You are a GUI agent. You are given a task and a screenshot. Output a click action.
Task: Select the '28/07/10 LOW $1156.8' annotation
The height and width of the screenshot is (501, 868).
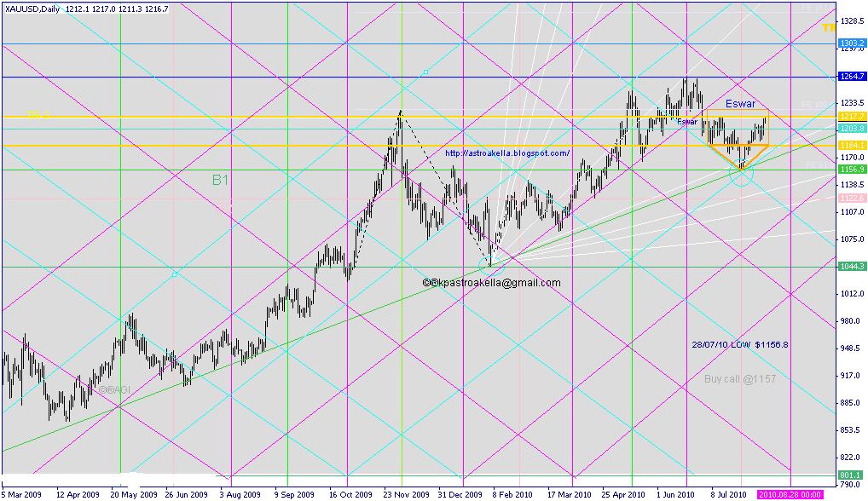click(x=740, y=344)
